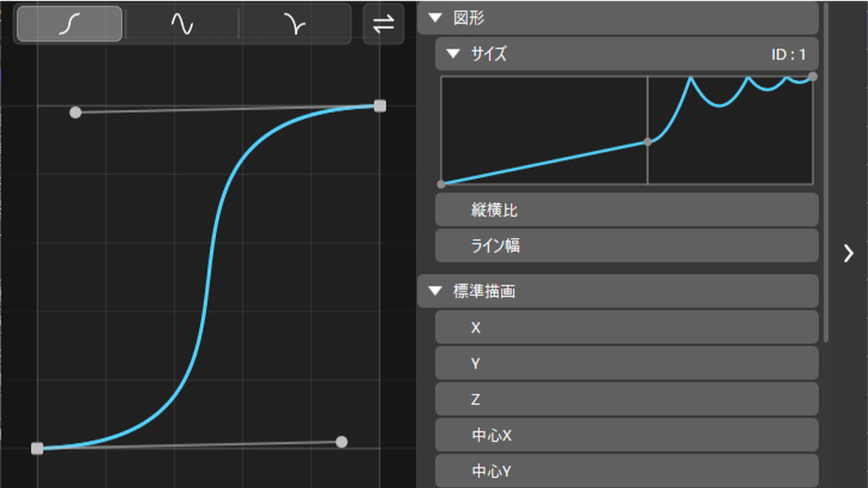The width and height of the screenshot is (868, 488).
Task: Select the Y parameter row
Action: (x=627, y=363)
